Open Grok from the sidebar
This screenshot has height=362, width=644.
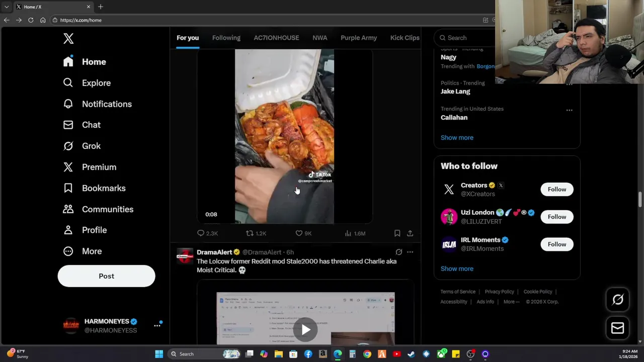pos(82,146)
